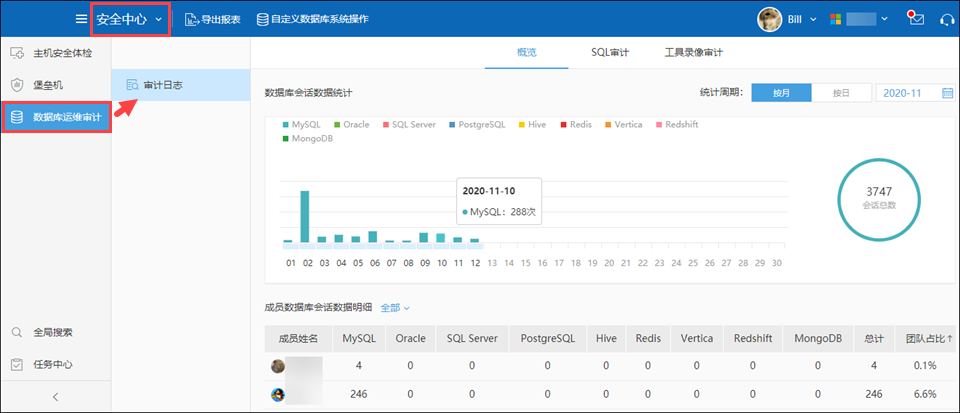Screen dimensions: 960x413
Task: Switch statistics period to 按日
Action: [x=841, y=93]
